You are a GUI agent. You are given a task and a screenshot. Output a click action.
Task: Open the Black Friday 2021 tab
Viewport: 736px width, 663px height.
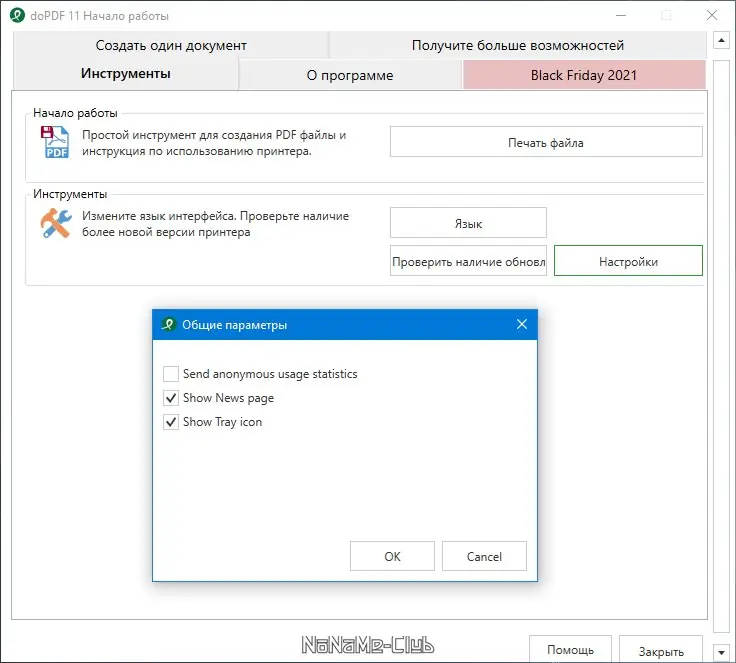584,75
